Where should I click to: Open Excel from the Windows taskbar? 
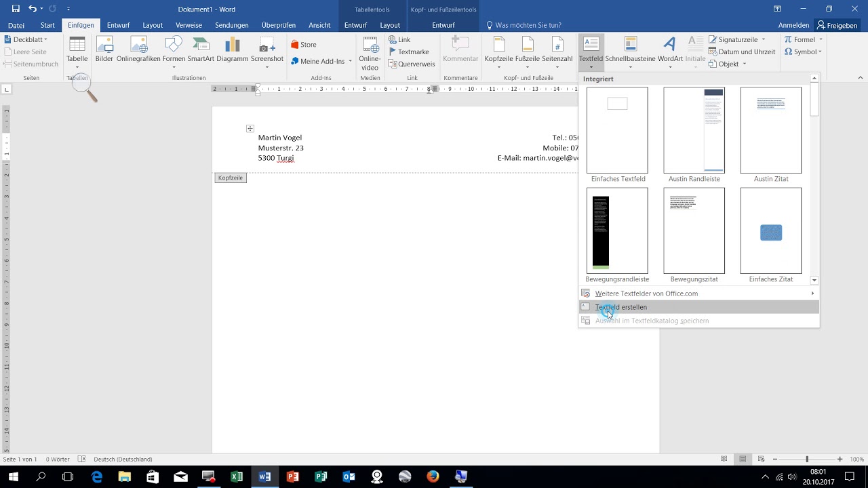tap(236, 476)
